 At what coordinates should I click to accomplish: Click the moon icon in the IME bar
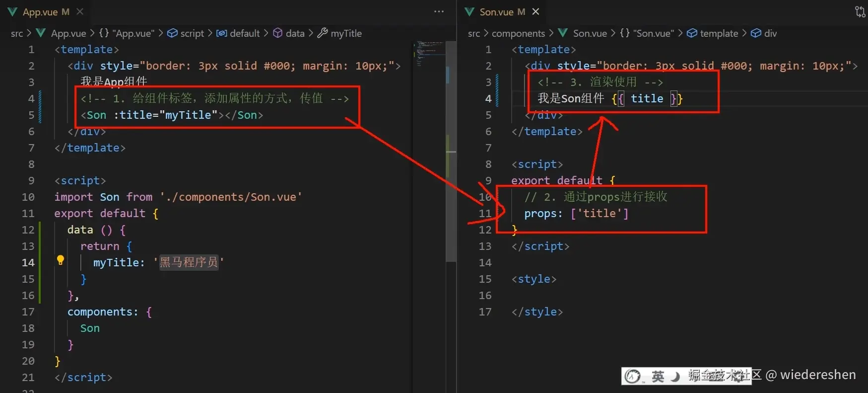click(x=675, y=376)
